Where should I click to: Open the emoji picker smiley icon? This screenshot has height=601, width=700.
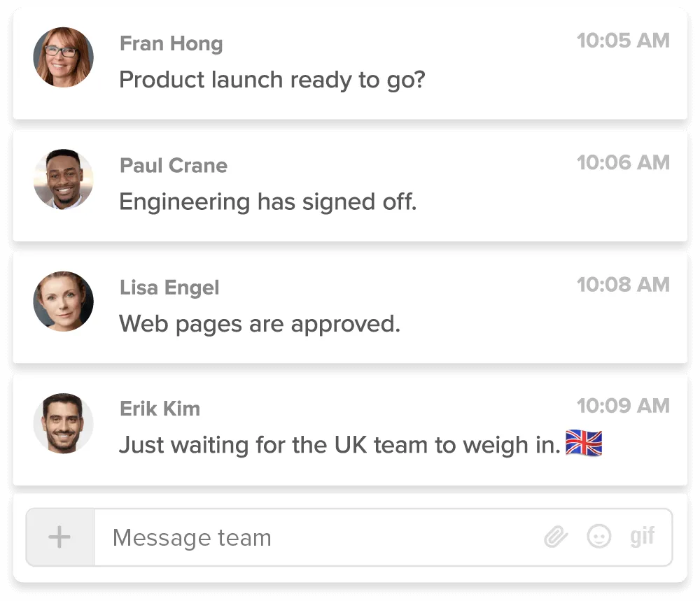click(x=598, y=537)
